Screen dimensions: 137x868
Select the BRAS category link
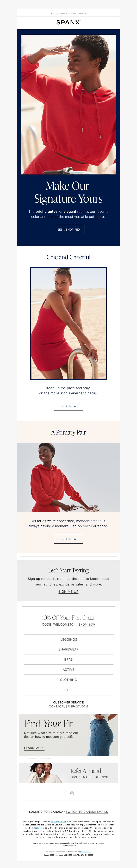(68, 659)
